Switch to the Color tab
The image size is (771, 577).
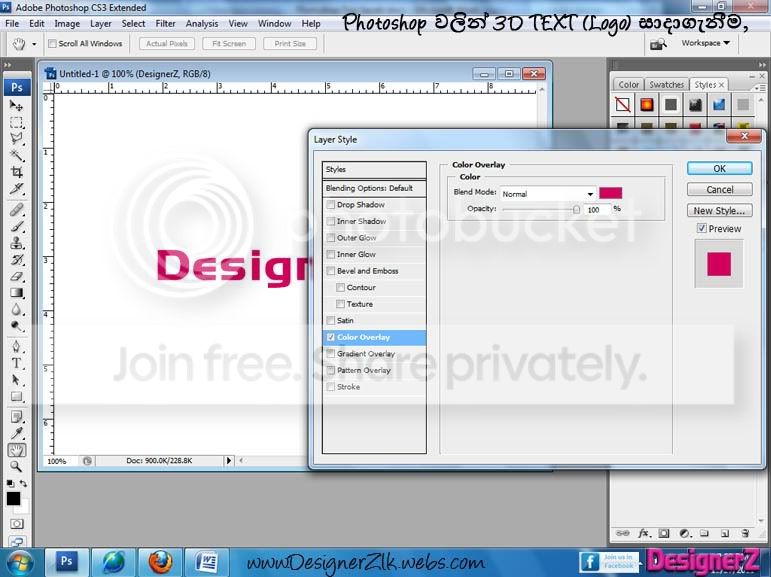tap(628, 85)
